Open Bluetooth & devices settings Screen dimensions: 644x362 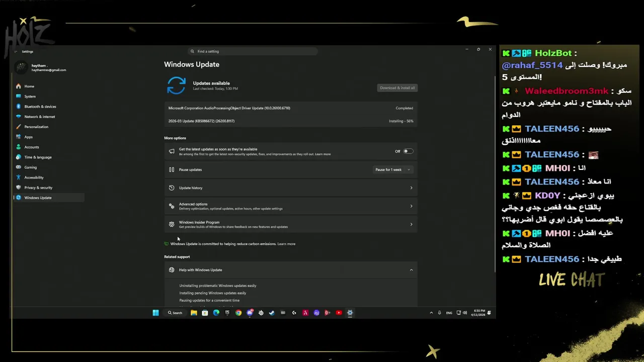[49, 106]
